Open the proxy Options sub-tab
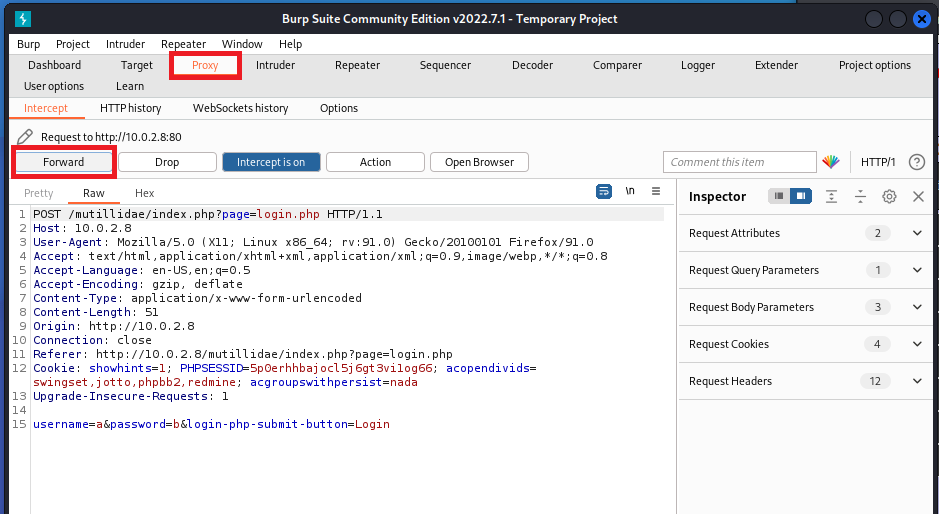The image size is (939, 514). point(339,108)
